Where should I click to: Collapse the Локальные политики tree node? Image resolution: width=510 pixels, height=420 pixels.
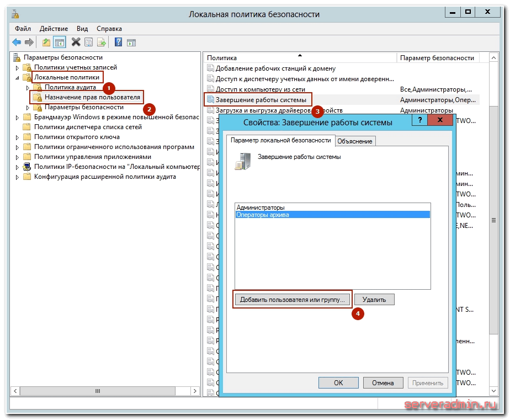pos(17,78)
